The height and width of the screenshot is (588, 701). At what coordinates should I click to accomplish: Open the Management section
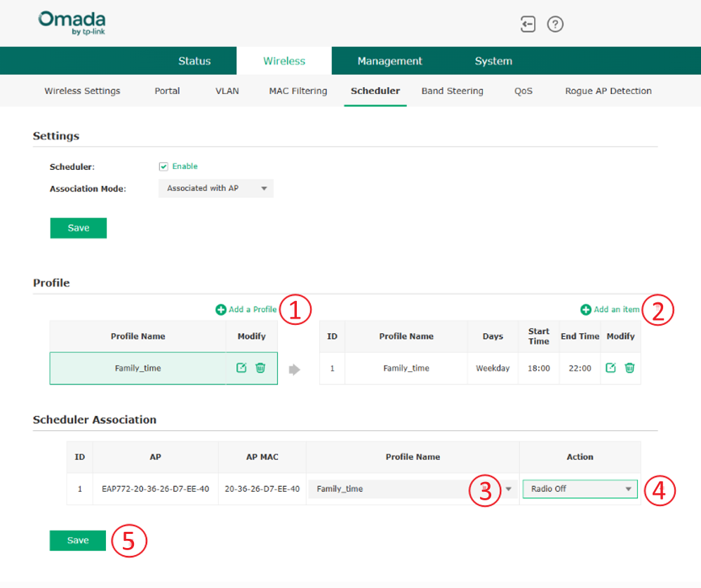point(390,60)
